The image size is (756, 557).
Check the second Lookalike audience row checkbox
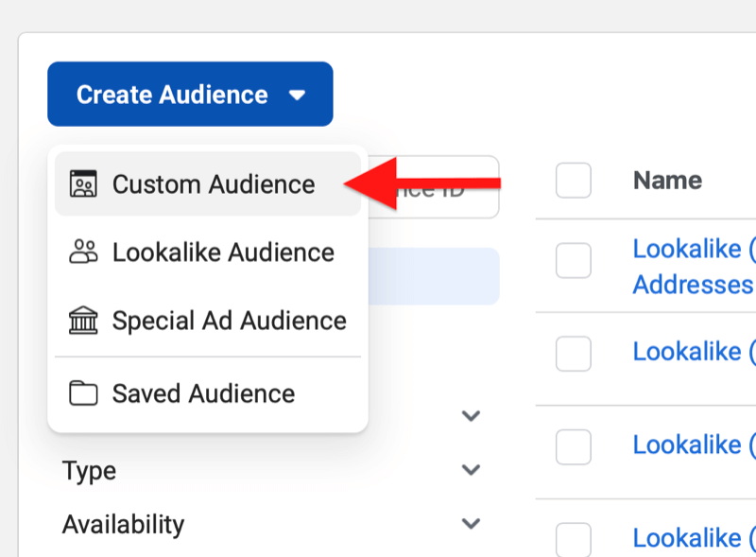(x=573, y=351)
